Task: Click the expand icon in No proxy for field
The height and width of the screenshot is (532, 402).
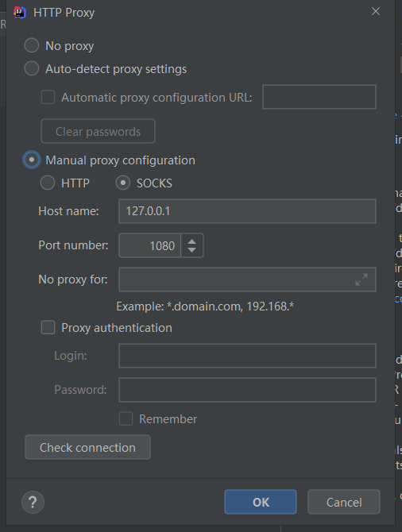Action: 361,279
